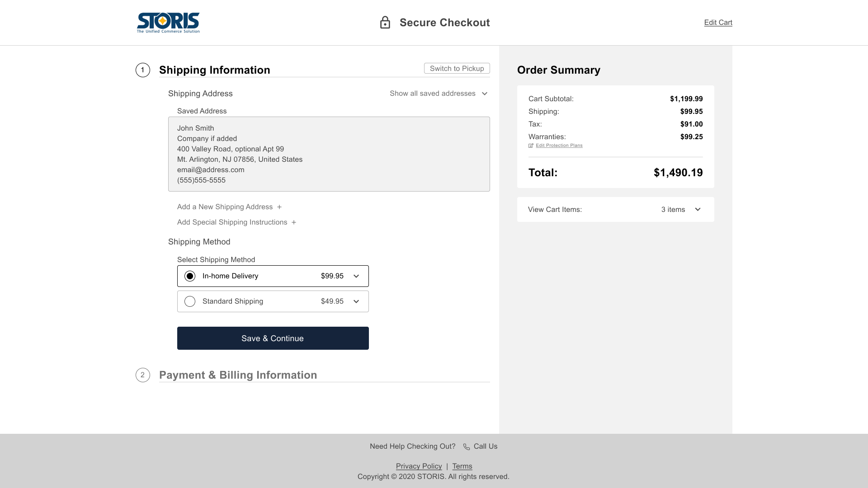This screenshot has height=488, width=868.
Task: Click the email@address.com text
Action: pyautogui.click(x=211, y=170)
